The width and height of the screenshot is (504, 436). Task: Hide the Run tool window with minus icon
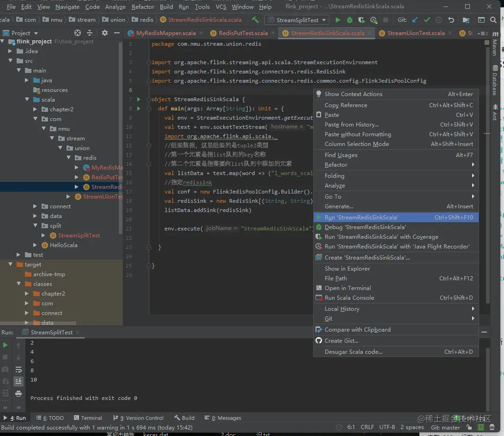(484, 332)
